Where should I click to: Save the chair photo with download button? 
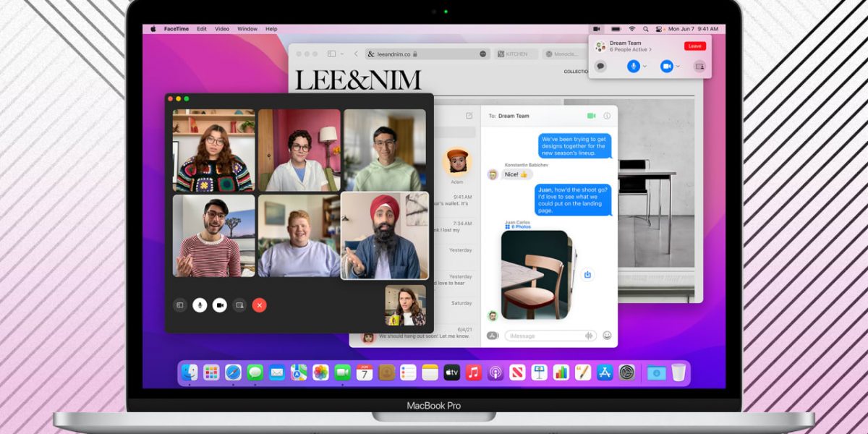click(x=587, y=275)
